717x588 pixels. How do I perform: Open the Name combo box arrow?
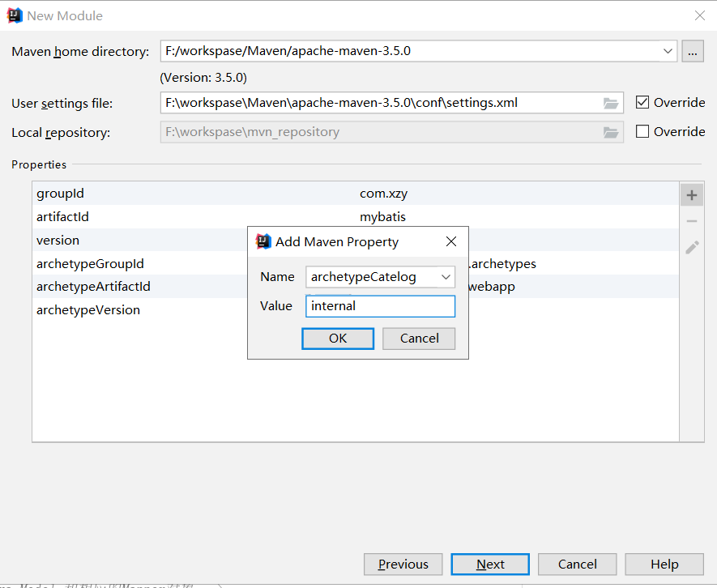pyautogui.click(x=446, y=277)
